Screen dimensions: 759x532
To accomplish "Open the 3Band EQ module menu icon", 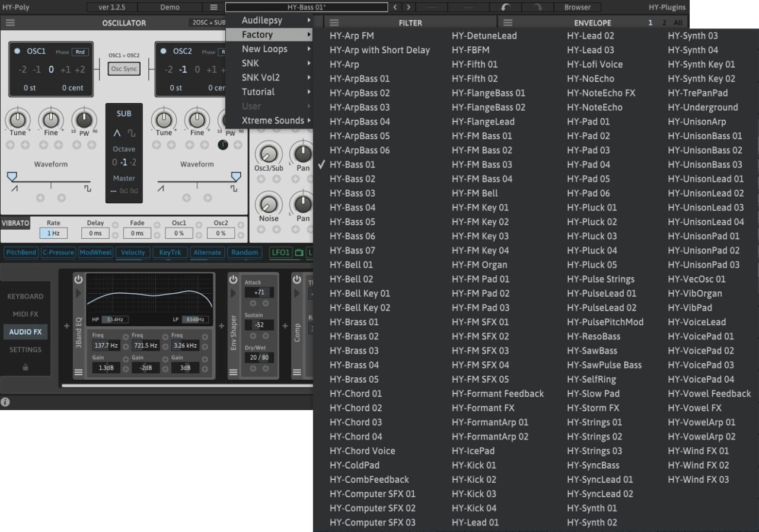I will click(78, 372).
